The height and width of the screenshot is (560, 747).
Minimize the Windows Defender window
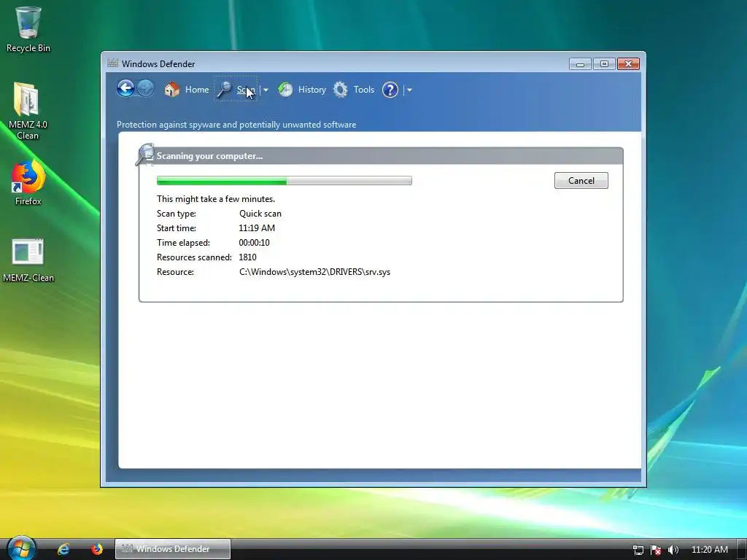(580, 64)
